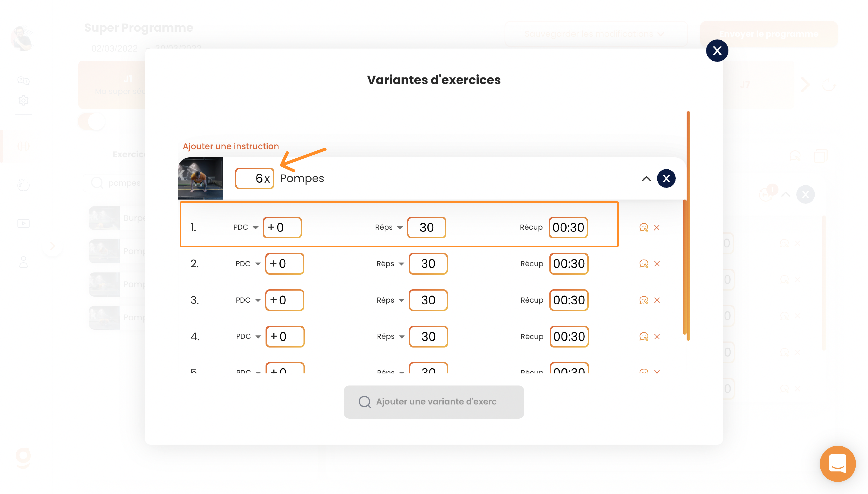Click the 6x sets count field
Viewport: 868px width, 494px height.
(254, 178)
